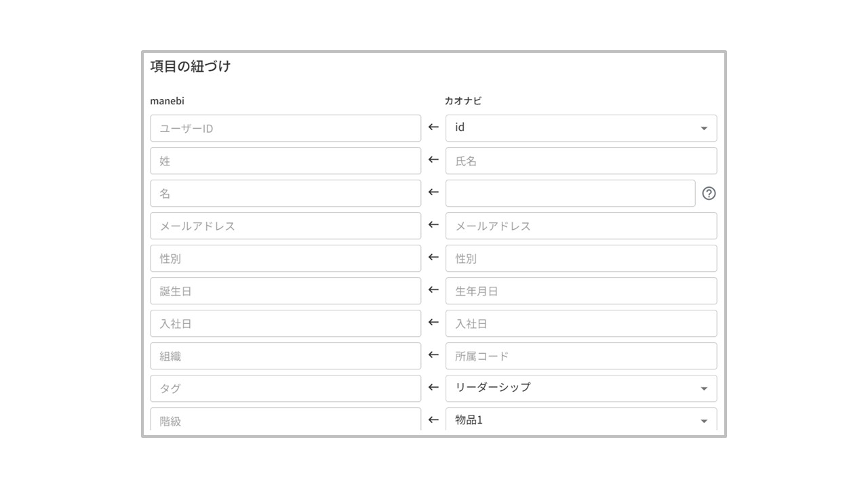Click the help question mark icon
868x488 pixels.
point(709,193)
